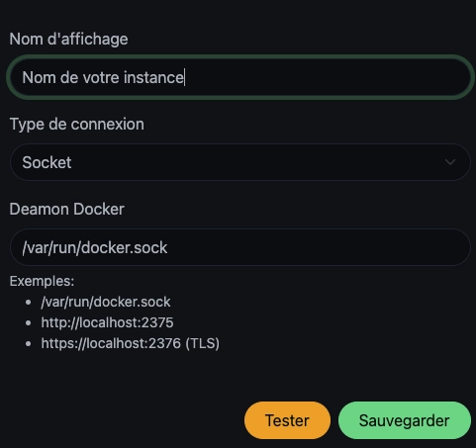Click the Type de connexion label

point(77,125)
